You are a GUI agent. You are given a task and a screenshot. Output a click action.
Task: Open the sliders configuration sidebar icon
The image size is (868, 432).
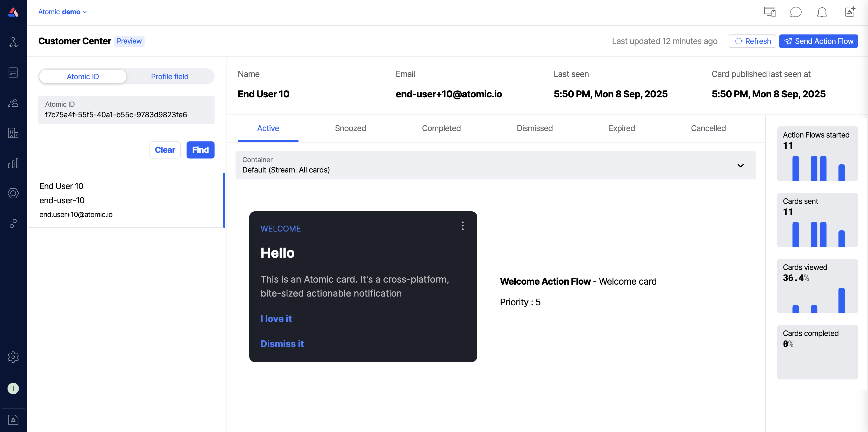(13, 223)
